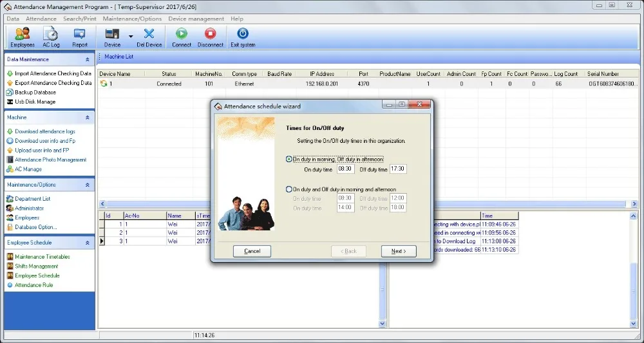Viewport: 644px width, 343px height.
Task: Click the On duty time 08:30 field
Action: [x=345, y=169]
